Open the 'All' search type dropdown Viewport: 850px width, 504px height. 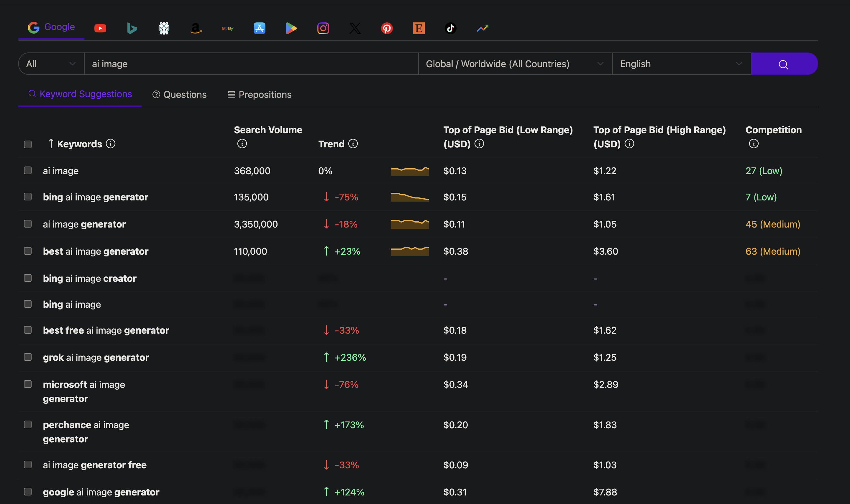click(51, 64)
